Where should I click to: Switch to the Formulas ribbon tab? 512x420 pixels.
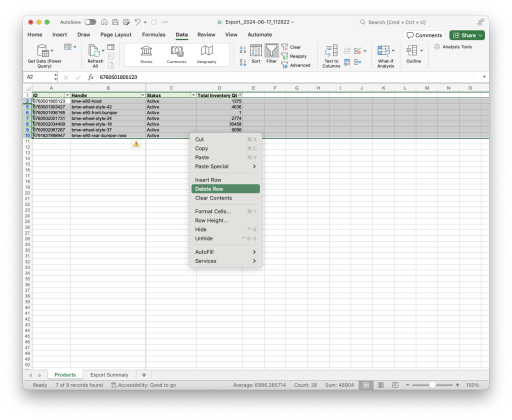point(153,34)
